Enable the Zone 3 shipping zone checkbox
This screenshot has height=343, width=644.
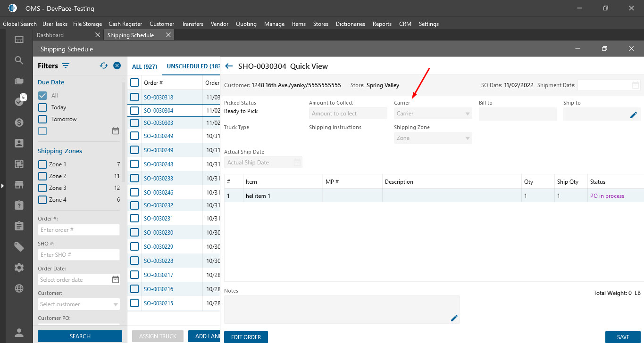pyautogui.click(x=42, y=188)
